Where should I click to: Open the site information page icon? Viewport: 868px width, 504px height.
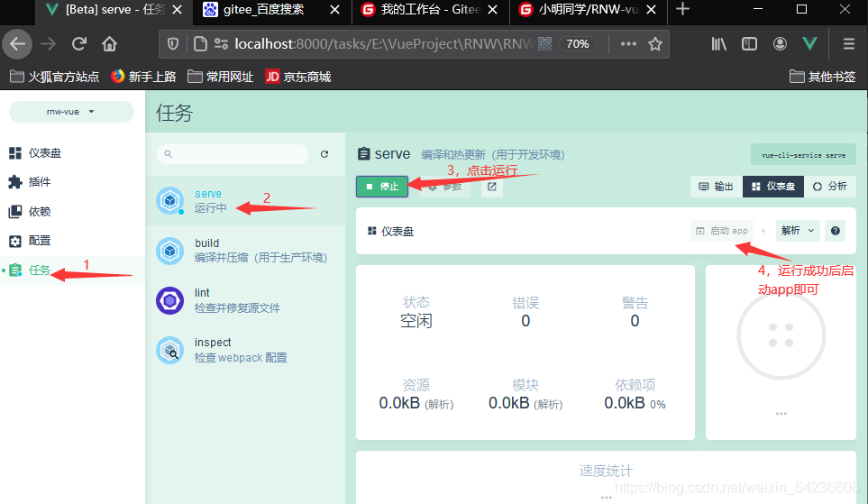tap(200, 44)
